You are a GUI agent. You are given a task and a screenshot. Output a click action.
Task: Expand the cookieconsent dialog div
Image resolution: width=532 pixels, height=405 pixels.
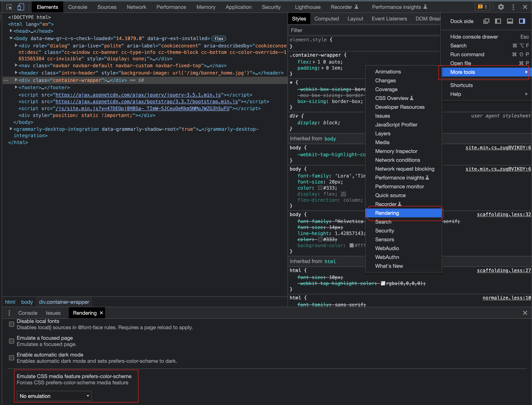(16, 45)
